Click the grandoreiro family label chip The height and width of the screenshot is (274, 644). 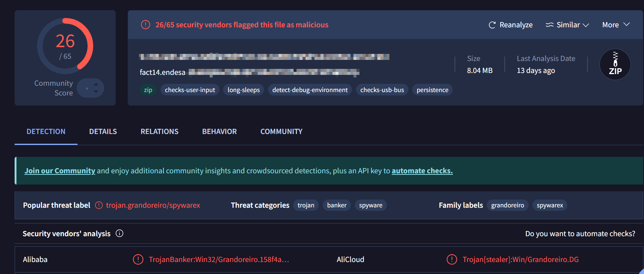[507, 206]
